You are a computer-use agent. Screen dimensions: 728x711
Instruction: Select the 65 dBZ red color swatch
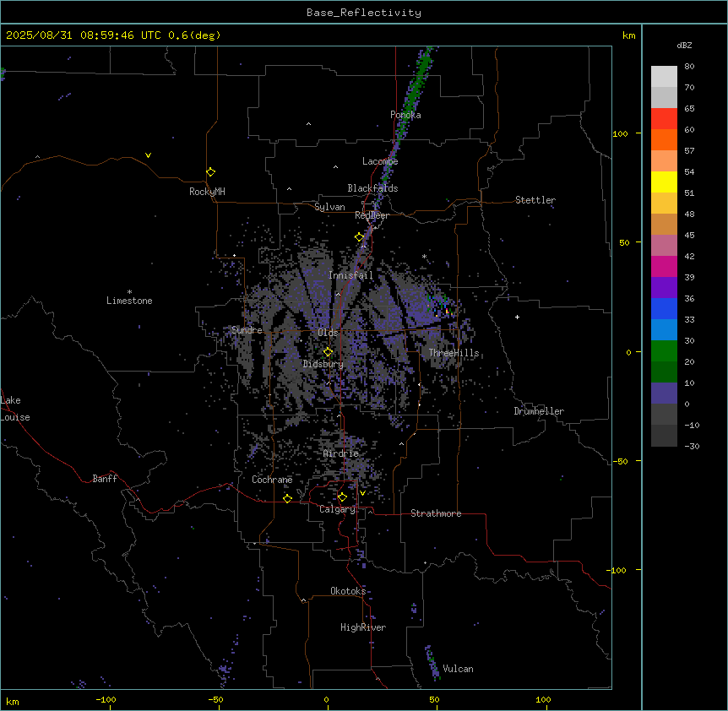click(664, 119)
